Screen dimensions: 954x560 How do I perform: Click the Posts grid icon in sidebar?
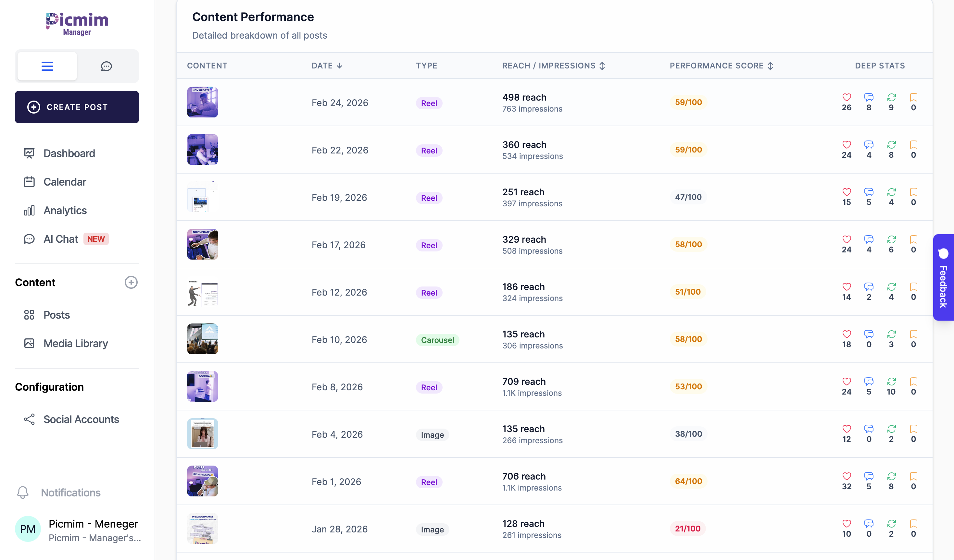pos(29,315)
